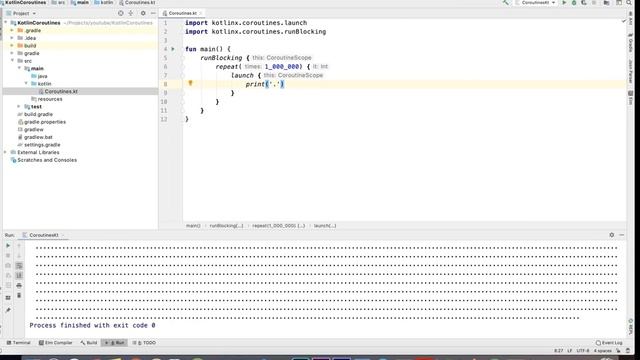The height and width of the screenshot is (360, 640).
Task: Click the 4 spaces indent setting
Action: 602,351
